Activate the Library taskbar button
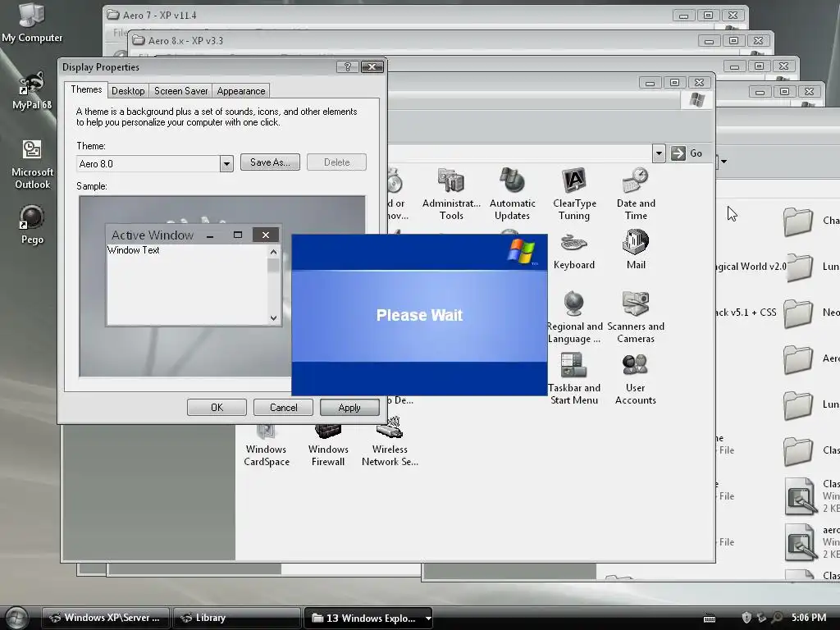 [236, 618]
